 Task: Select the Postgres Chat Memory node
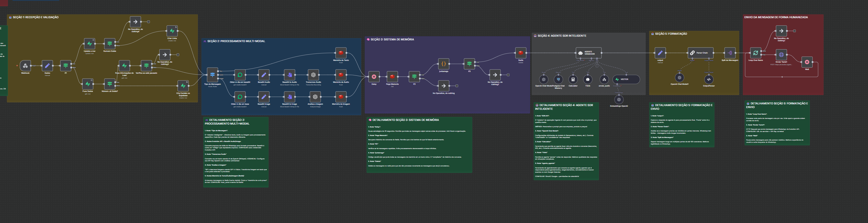click(x=558, y=79)
